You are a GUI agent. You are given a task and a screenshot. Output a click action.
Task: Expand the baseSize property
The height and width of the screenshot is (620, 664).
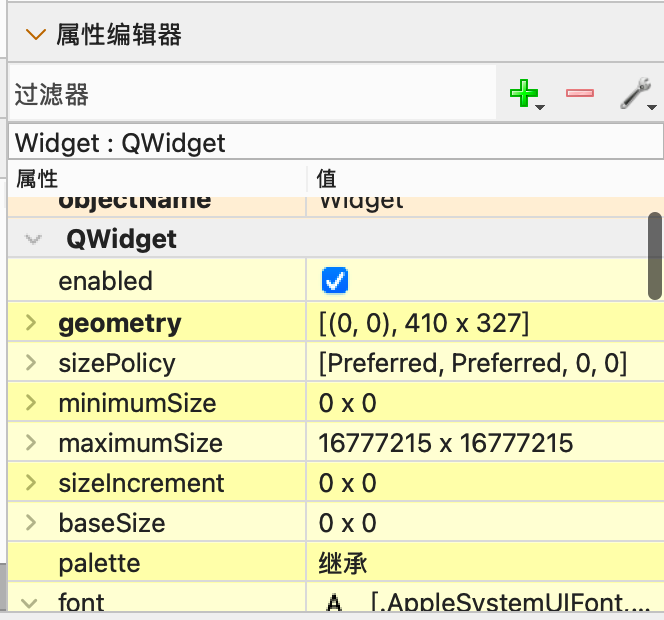point(31,522)
